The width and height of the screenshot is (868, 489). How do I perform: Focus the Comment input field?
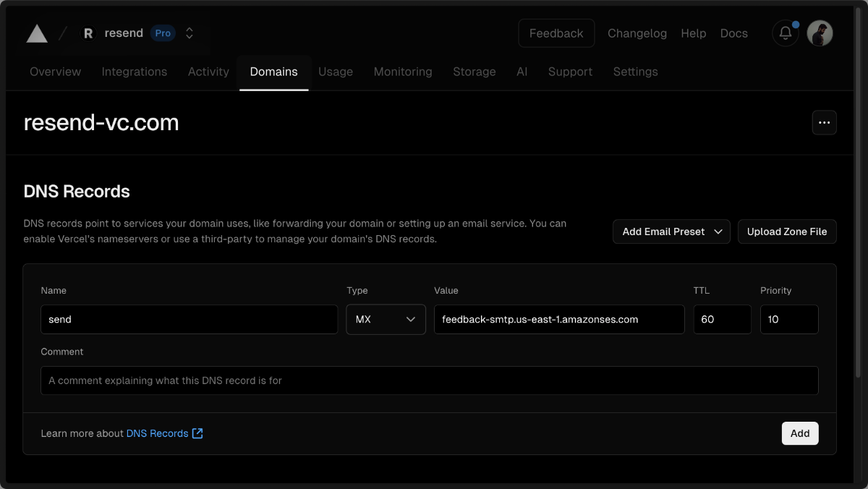click(430, 380)
